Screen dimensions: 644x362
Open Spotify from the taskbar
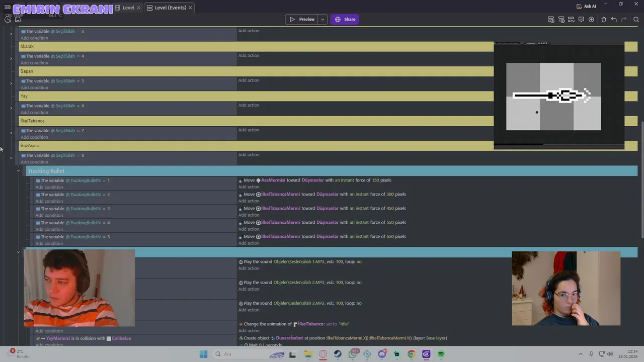point(441,354)
